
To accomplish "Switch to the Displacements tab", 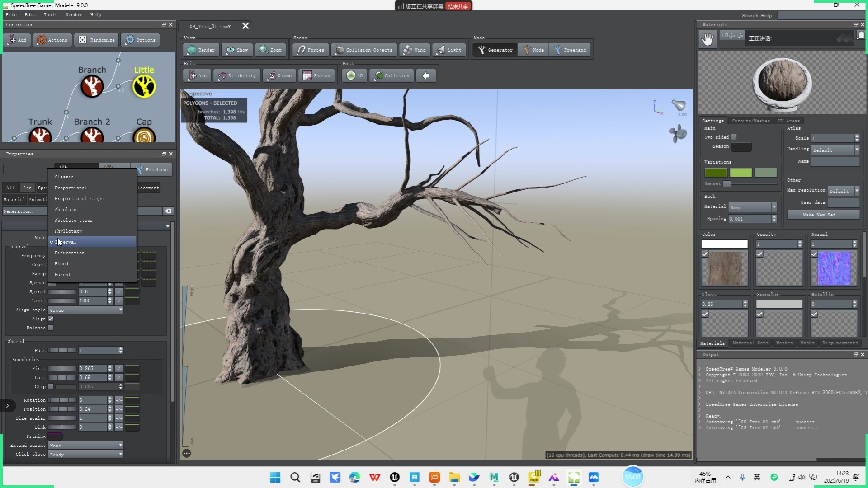I will point(840,343).
